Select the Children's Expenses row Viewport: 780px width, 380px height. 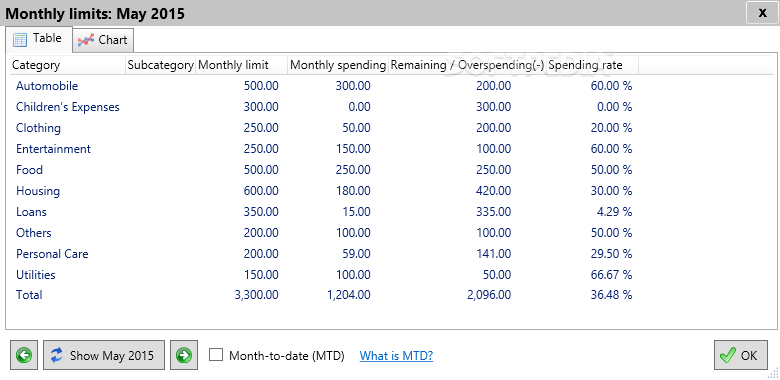pos(323,107)
